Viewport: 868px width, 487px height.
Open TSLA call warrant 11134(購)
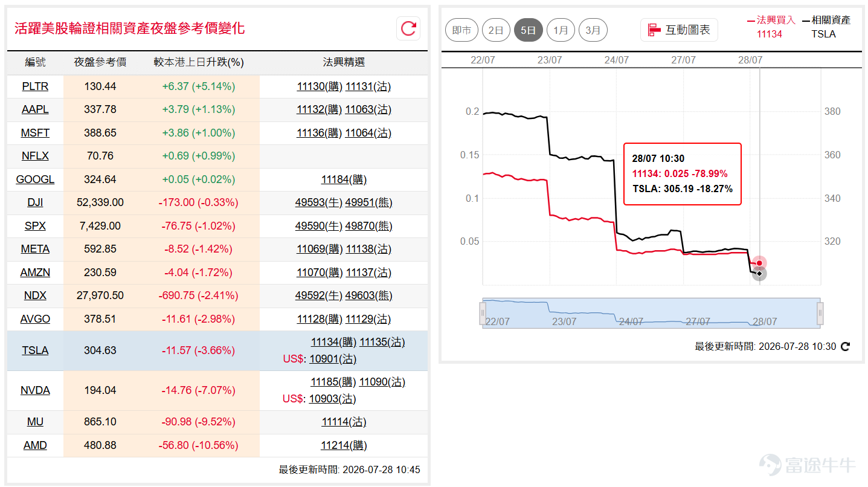tap(334, 342)
